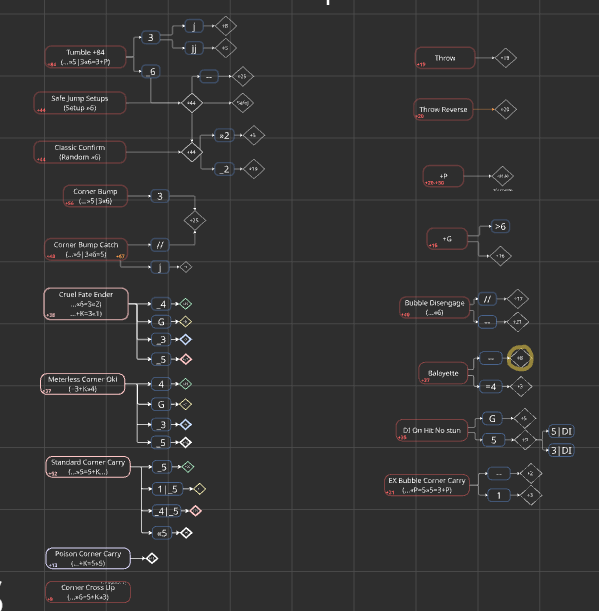Click the 3 node after Tumble +84
The image size is (599, 611).
pos(150,37)
